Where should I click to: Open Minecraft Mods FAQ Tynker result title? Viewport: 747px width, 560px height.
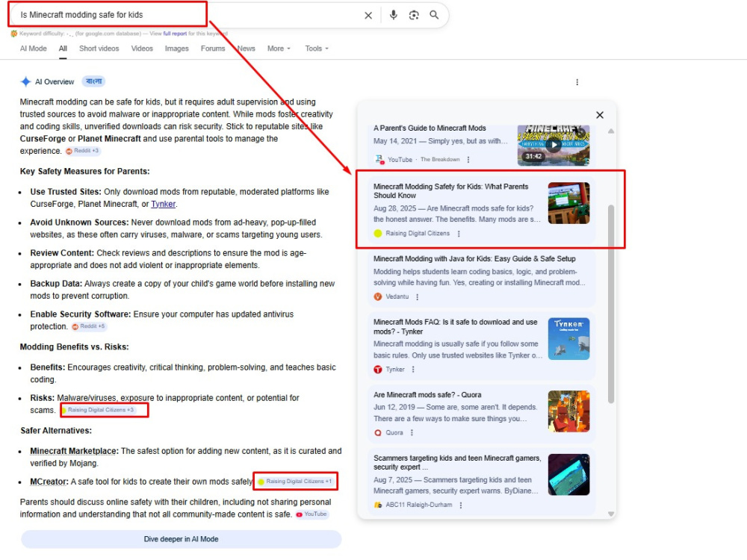point(456,327)
